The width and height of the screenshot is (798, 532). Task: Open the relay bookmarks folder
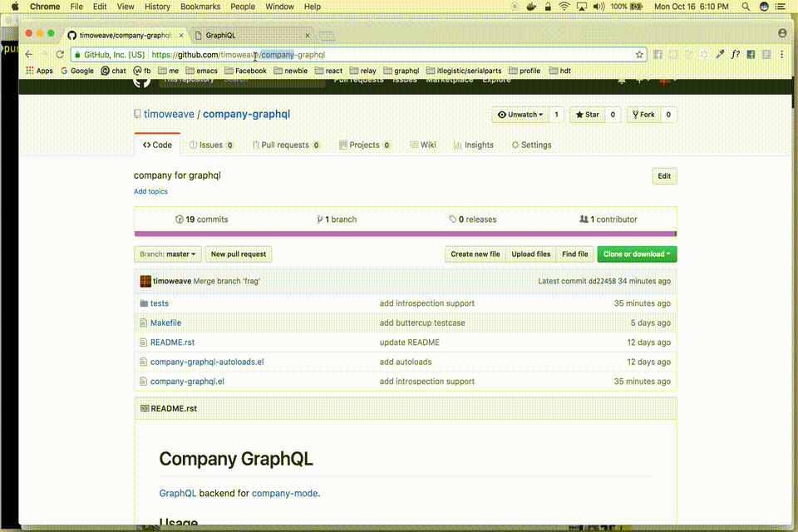click(x=363, y=71)
